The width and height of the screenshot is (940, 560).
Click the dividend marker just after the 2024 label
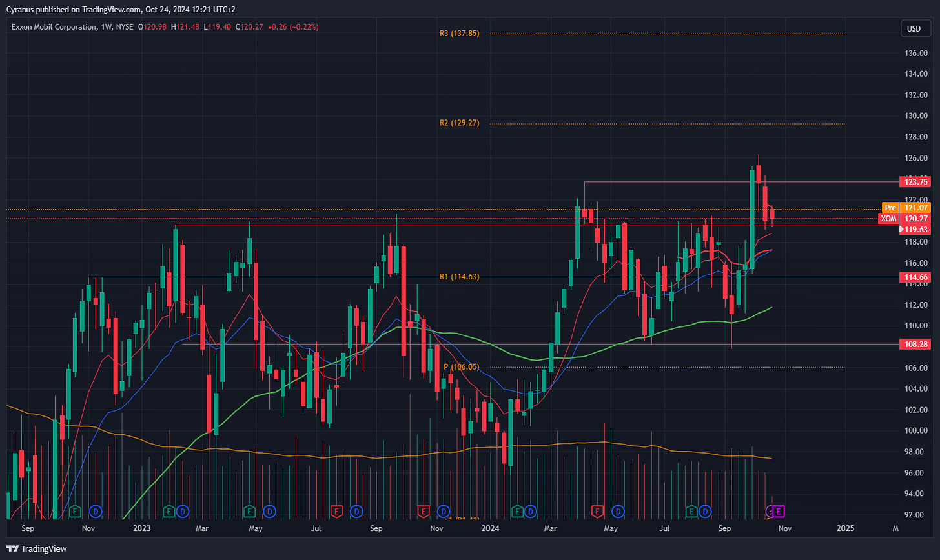pyautogui.click(x=530, y=512)
